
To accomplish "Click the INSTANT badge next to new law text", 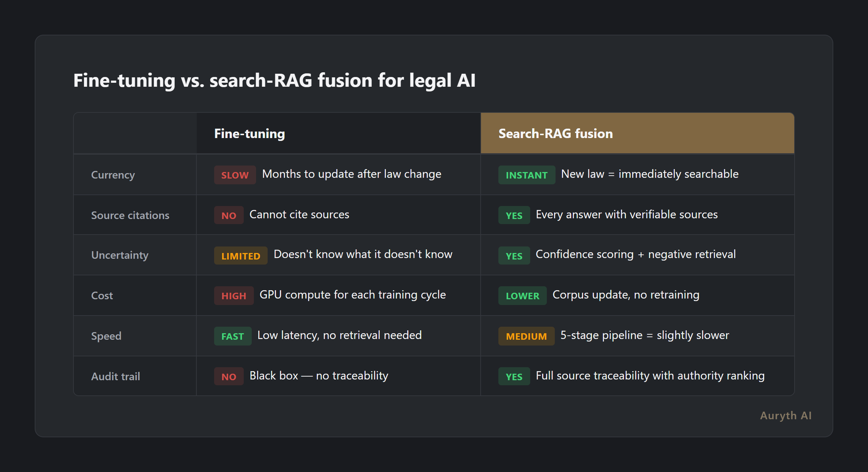I will click(527, 175).
